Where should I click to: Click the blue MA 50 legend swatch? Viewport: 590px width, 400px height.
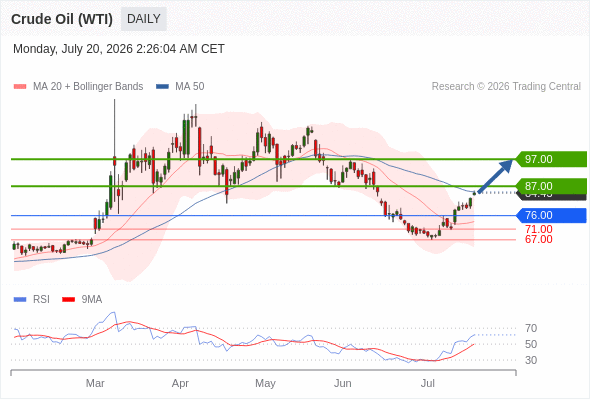[162, 87]
